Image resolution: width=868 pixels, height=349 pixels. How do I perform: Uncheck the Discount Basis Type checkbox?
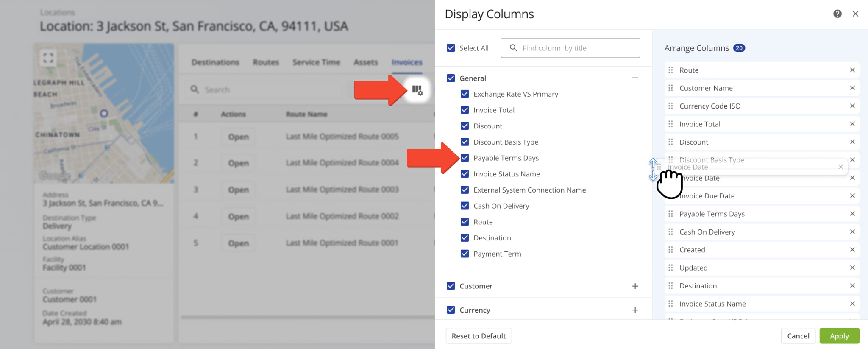[x=465, y=142]
